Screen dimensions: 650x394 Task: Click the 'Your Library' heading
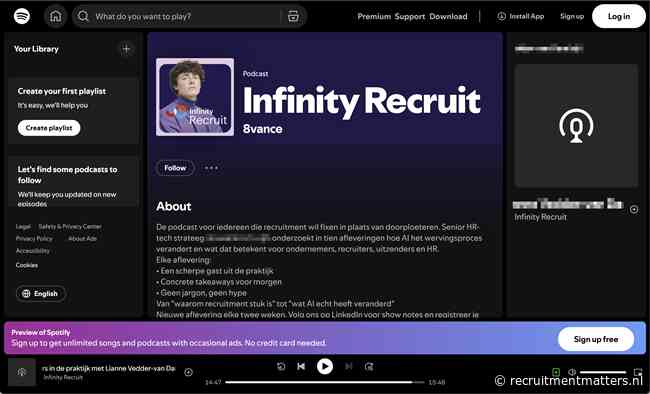click(36, 49)
